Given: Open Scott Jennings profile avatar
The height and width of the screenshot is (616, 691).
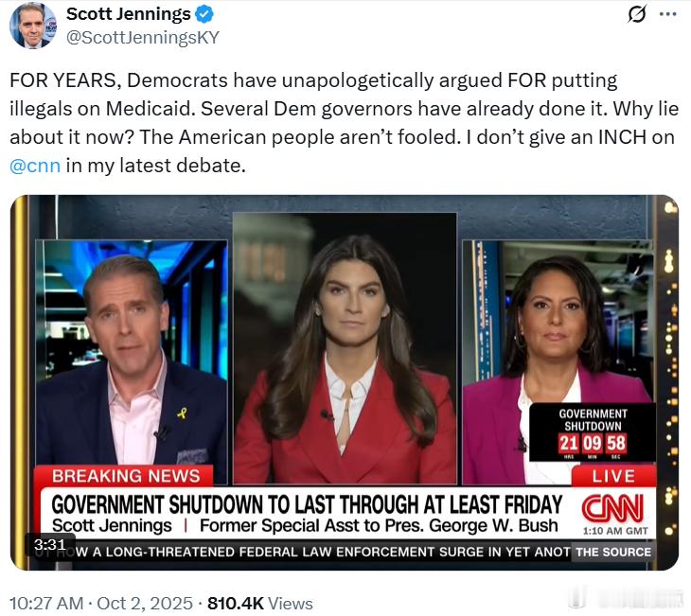Looking at the screenshot, I should point(33,26).
